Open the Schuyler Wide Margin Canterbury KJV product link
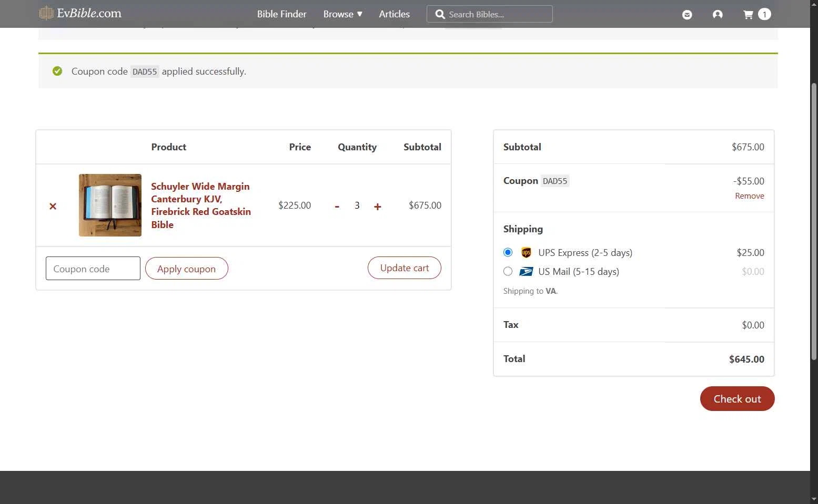Viewport: 818px width, 504px height. tap(201, 205)
